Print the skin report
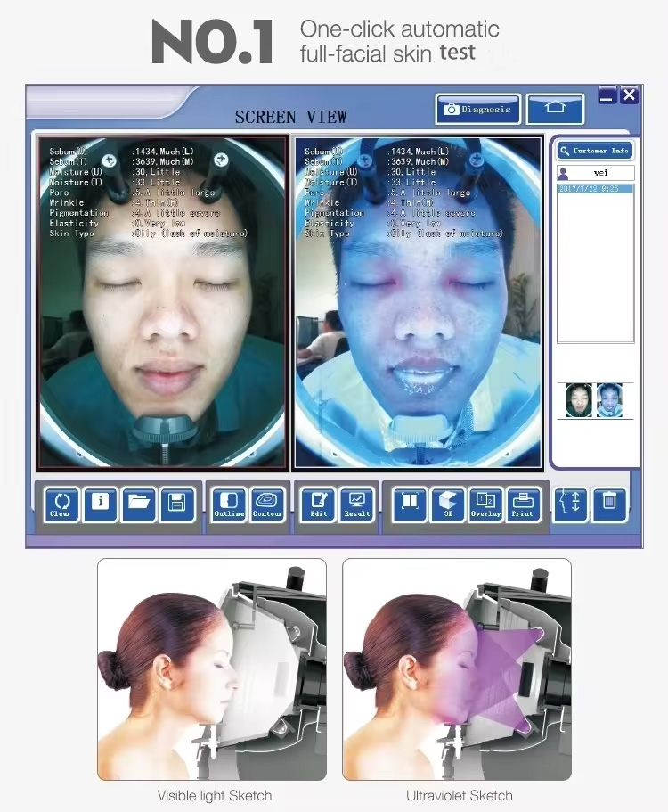 523,504
